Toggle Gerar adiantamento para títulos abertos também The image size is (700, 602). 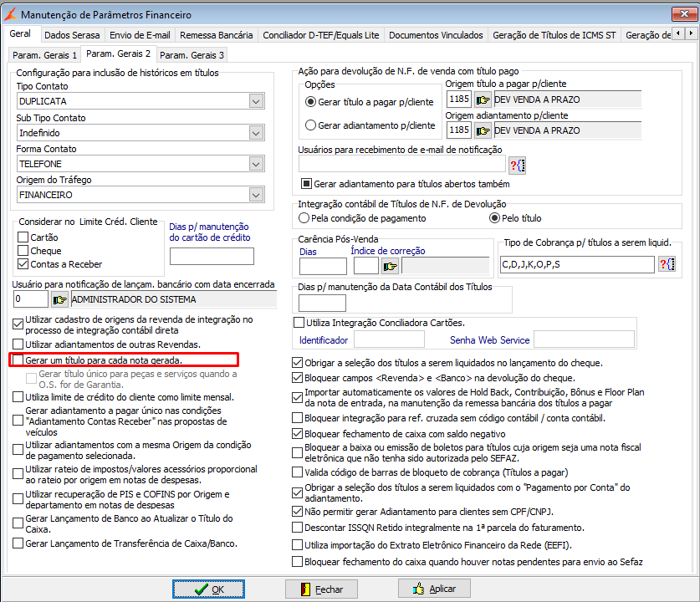(x=306, y=184)
